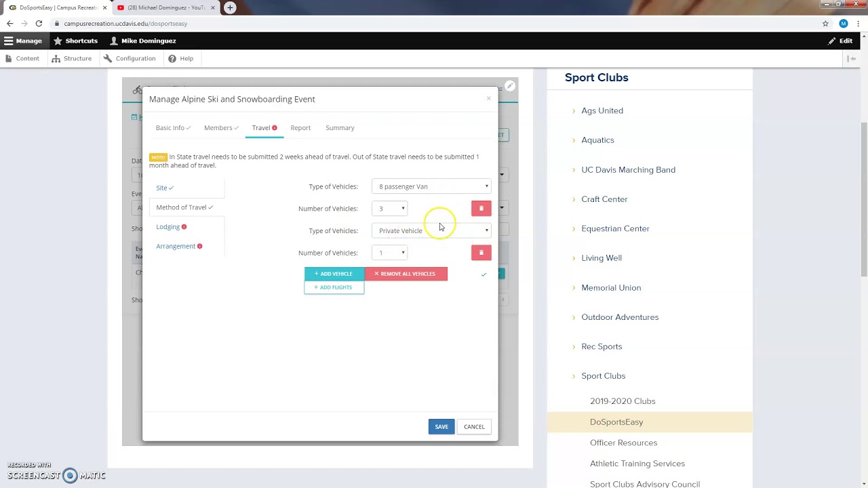Save the event changes
868x488 pixels.
point(441,427)
